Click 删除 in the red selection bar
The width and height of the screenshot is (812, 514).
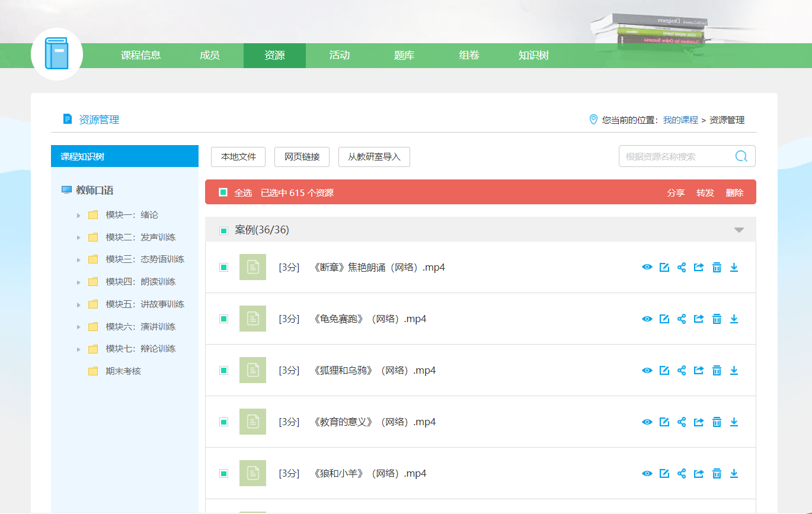pyautogui.click(x=734, y=192)
